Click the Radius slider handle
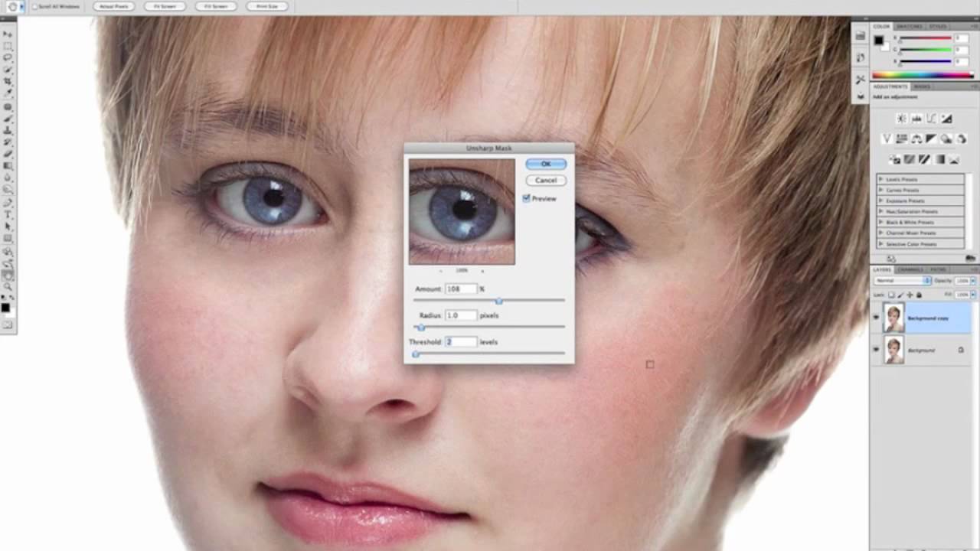Image resolution: width=980 pixels, height=551 pixels. [x=421, y=328]
